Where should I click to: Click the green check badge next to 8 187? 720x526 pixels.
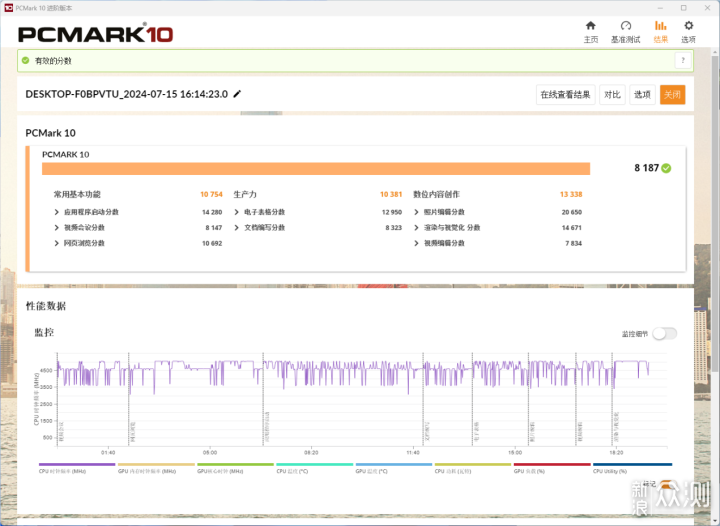(x=666, y=168)
